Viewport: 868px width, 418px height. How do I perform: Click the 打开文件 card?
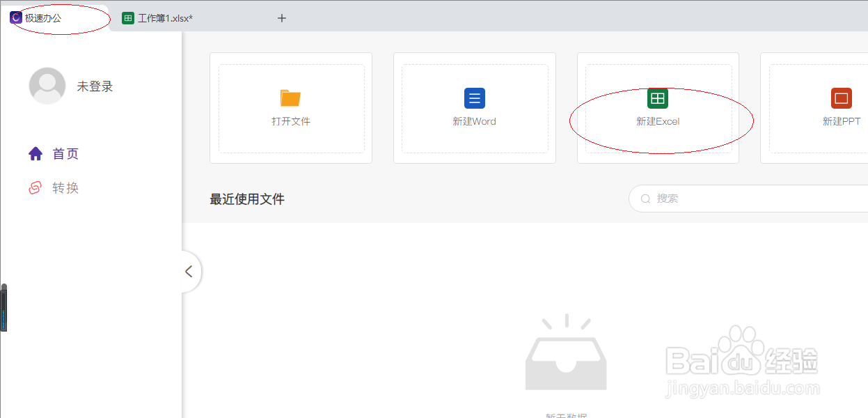290,108
